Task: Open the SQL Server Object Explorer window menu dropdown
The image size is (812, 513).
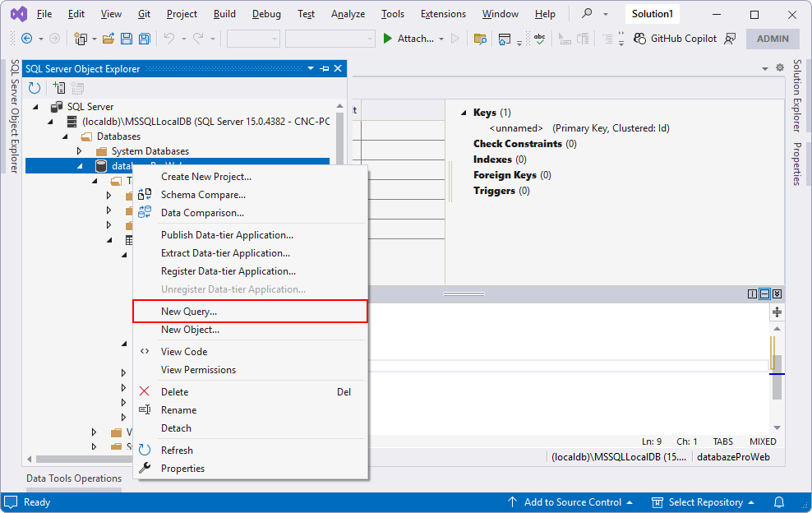Action: point(311,68)
